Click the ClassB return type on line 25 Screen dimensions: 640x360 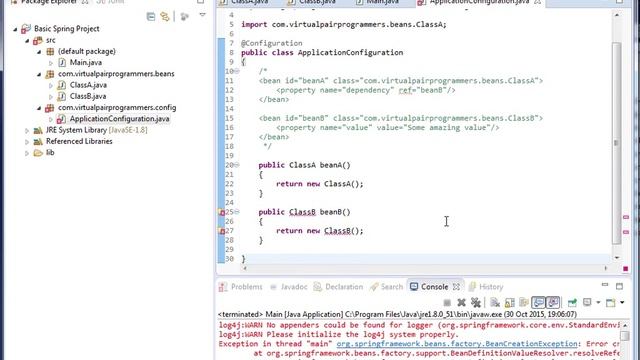(x=302, y=212)
